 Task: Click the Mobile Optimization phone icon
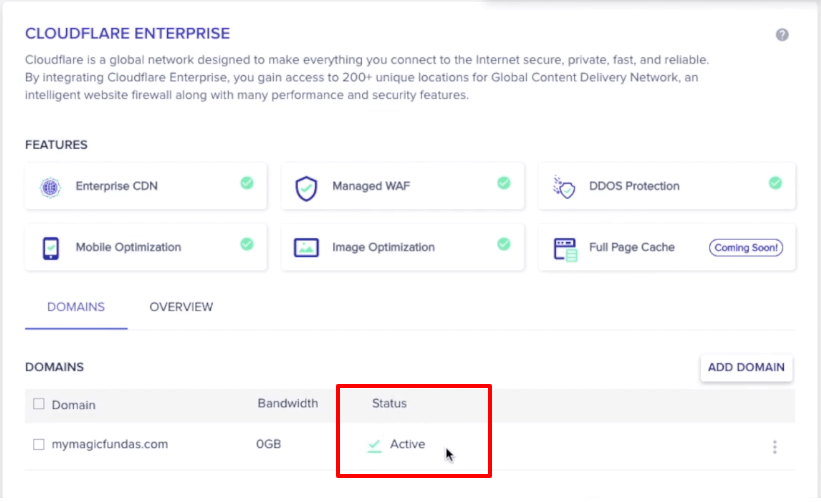(x=51, y=248)
